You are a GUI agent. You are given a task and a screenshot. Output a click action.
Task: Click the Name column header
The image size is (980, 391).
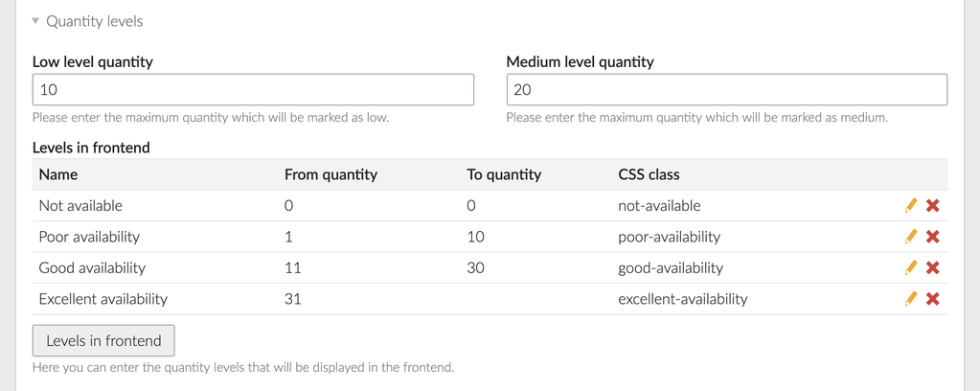58,174
